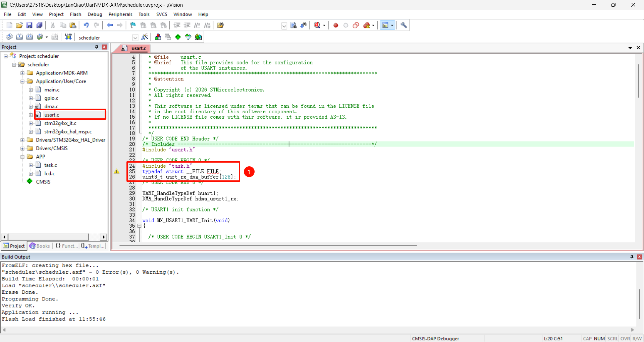Click the editor vertical scrollbar thumb
Viewport: 644px width, 342px height.
pos(639,80)
